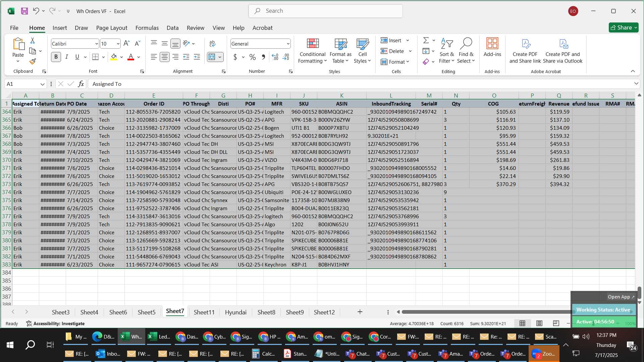Screen dimensions: 644x362
Task: Click the AutoSum sigma icon
Action: pos(426,40)
